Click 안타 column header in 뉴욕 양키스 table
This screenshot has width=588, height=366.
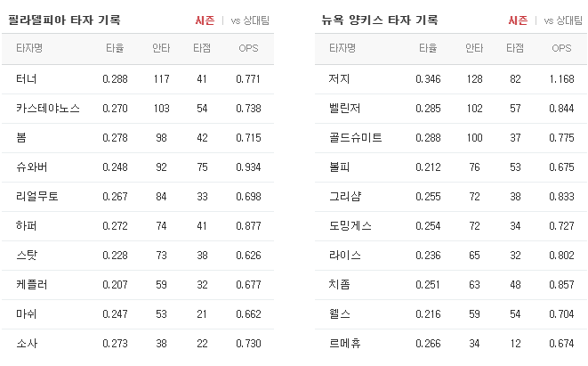474,48
